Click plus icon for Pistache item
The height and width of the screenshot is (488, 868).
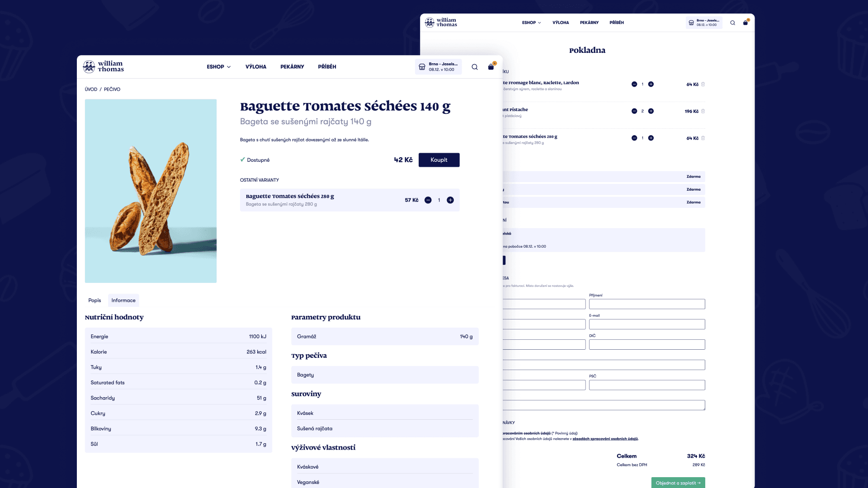(651, 111)
